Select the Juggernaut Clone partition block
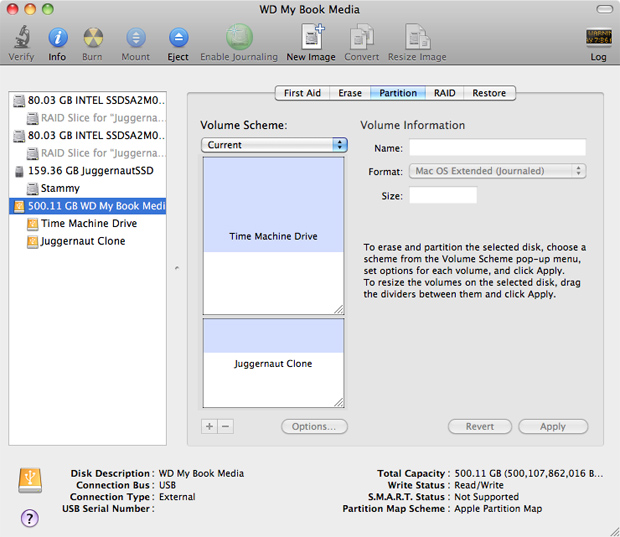 point(274,363)
